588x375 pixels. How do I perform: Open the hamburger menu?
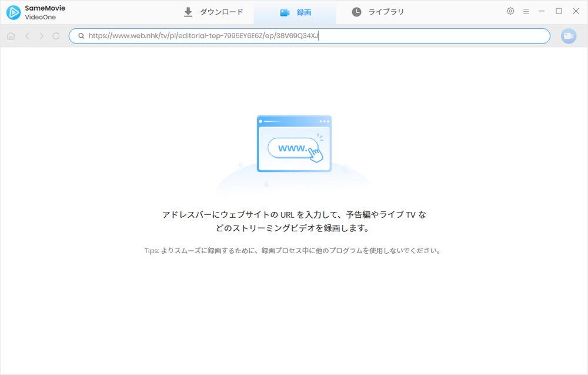pyautogui.click(x=526, y=11)
